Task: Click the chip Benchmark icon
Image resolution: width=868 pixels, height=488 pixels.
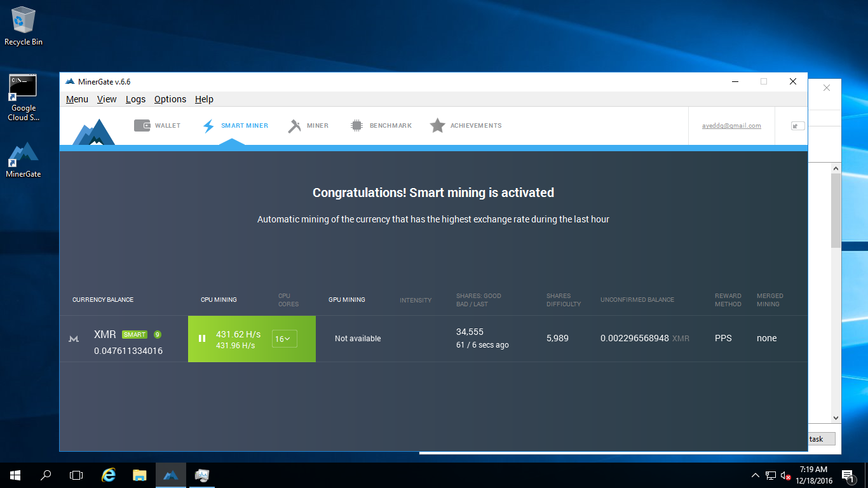Action: point(357,126)
